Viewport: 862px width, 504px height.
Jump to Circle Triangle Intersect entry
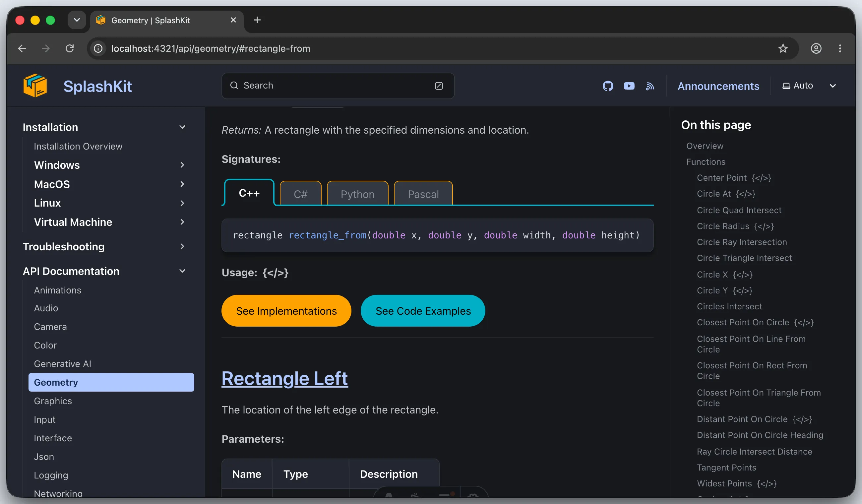pos(744,258)
